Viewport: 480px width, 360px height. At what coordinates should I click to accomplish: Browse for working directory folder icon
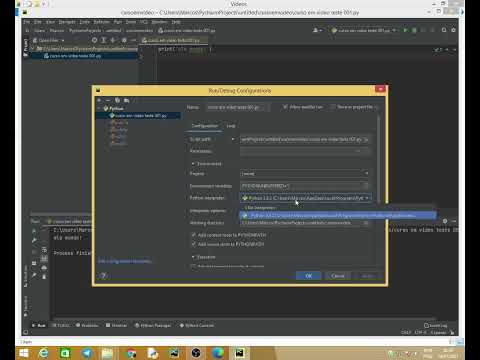pyautogui.click(x=366, y=223)
